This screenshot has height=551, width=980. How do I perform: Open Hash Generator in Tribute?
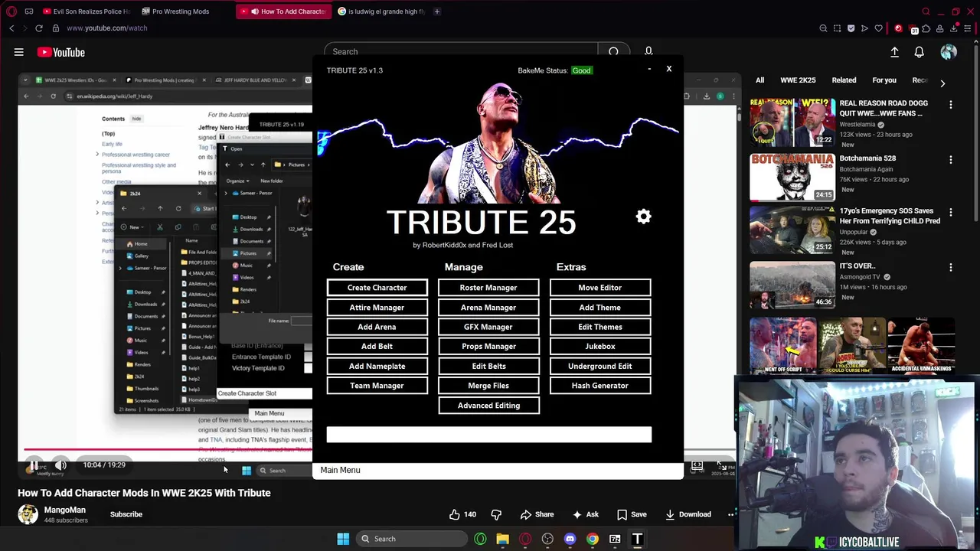[x=600, y=386]
